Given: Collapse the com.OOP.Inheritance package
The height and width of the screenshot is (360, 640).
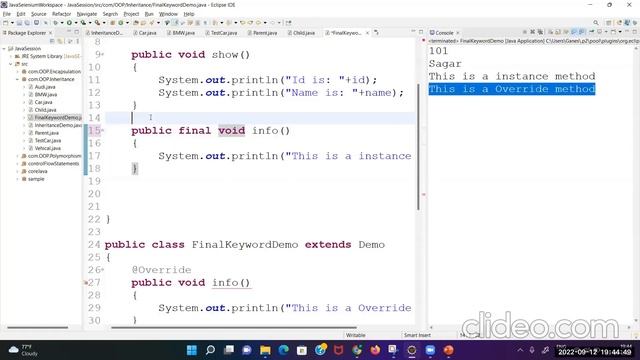Looking at the screenshot, I should pos(18,80).
